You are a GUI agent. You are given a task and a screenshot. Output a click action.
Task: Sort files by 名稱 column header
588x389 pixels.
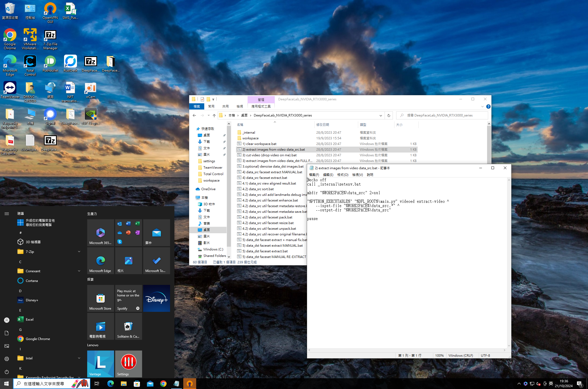[275, 125]
